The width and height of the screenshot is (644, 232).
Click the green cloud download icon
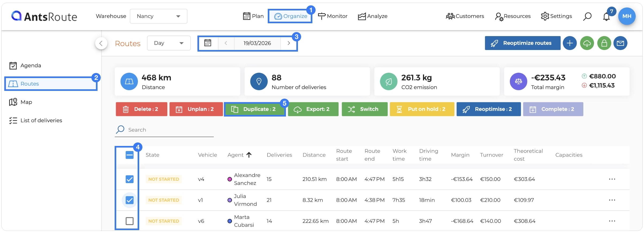587,43
